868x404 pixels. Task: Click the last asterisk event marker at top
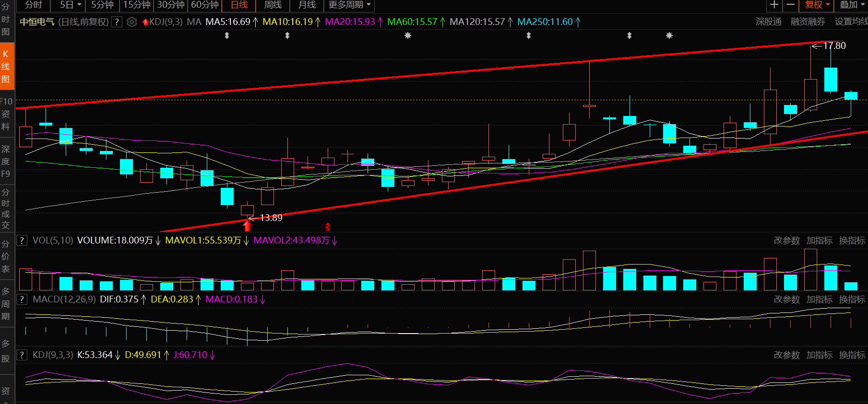[669, 35]
